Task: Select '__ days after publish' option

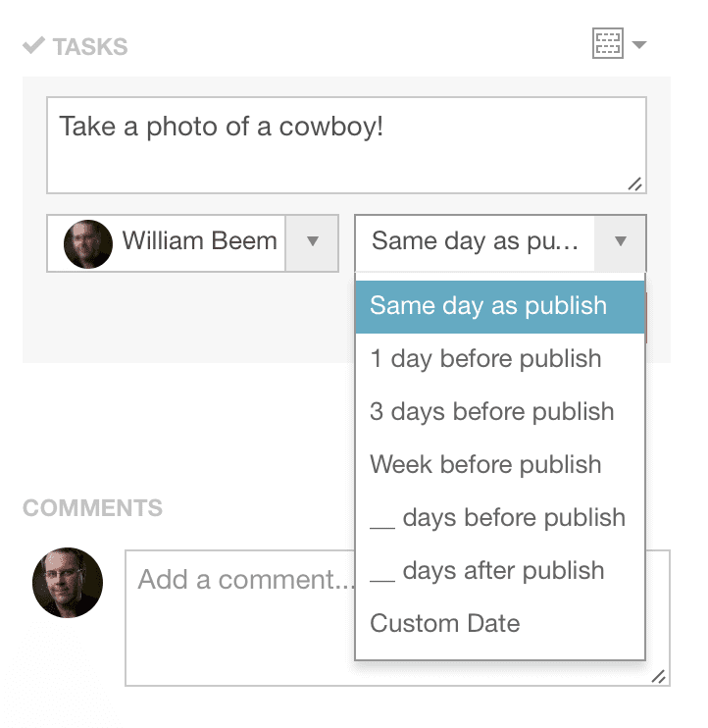Action: click(x=500, y=571)
